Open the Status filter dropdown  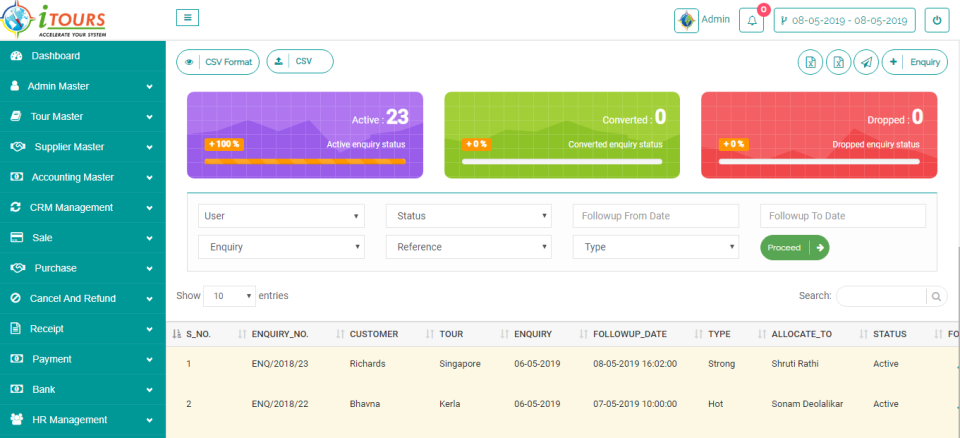tap(468, 216)
